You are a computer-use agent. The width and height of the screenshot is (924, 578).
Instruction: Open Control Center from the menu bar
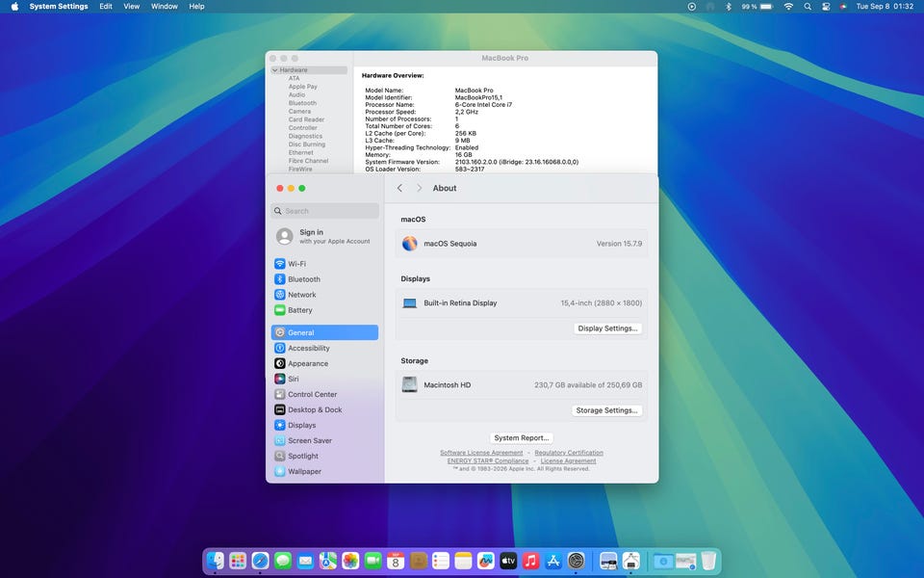(x=826, y=7)
